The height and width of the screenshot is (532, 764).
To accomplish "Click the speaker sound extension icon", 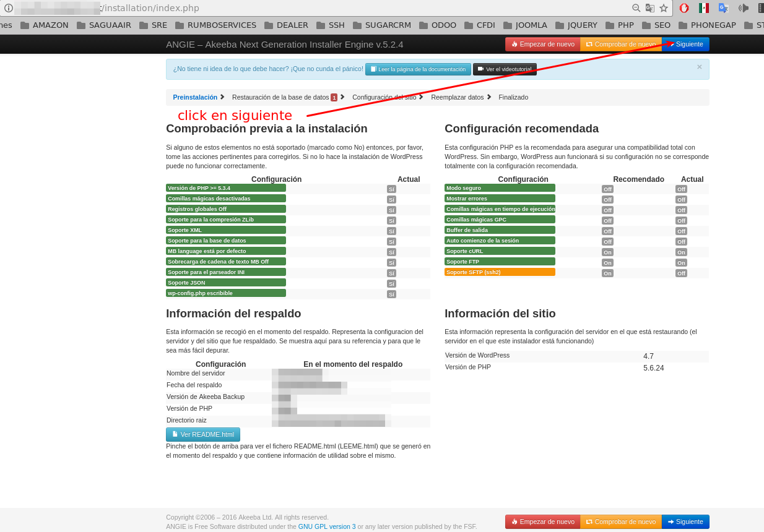I will (744, 8).
